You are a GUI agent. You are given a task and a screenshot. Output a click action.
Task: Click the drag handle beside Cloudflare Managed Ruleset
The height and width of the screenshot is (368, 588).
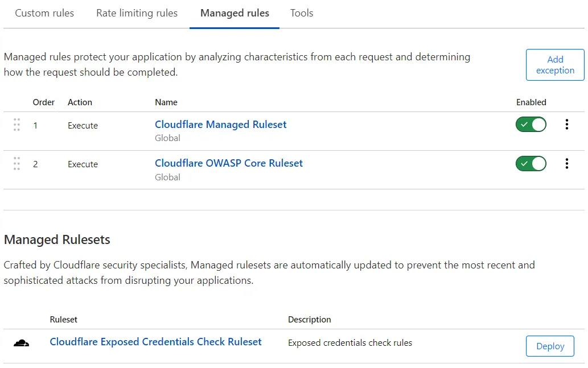pos(17,124)
